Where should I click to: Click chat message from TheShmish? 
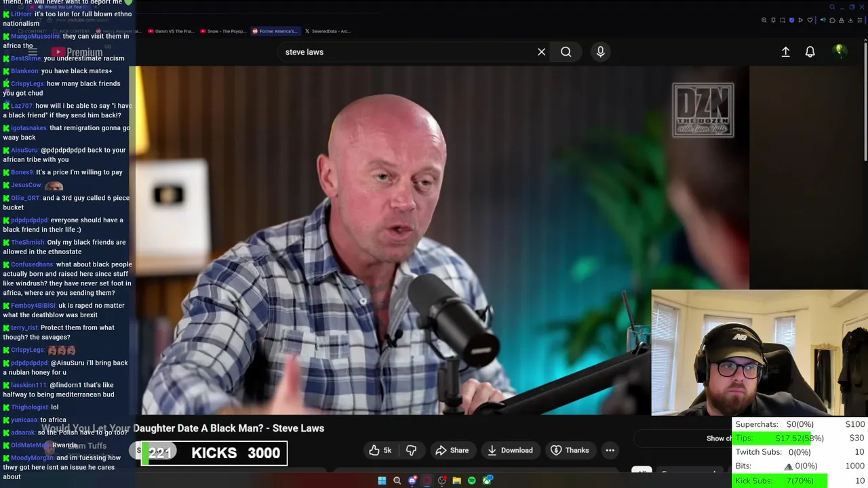tap(64, 247)
